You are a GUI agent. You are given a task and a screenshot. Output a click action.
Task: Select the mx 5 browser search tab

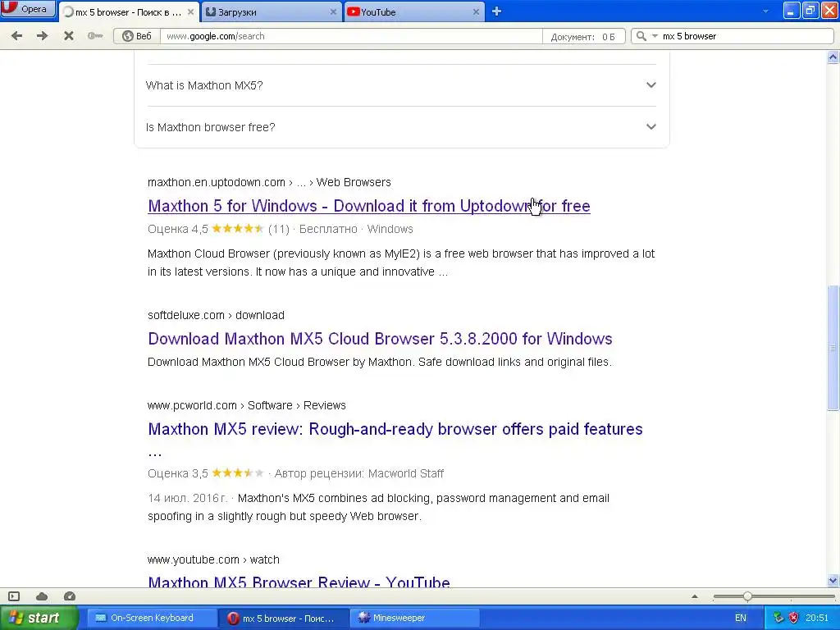[x=127, y=11]
